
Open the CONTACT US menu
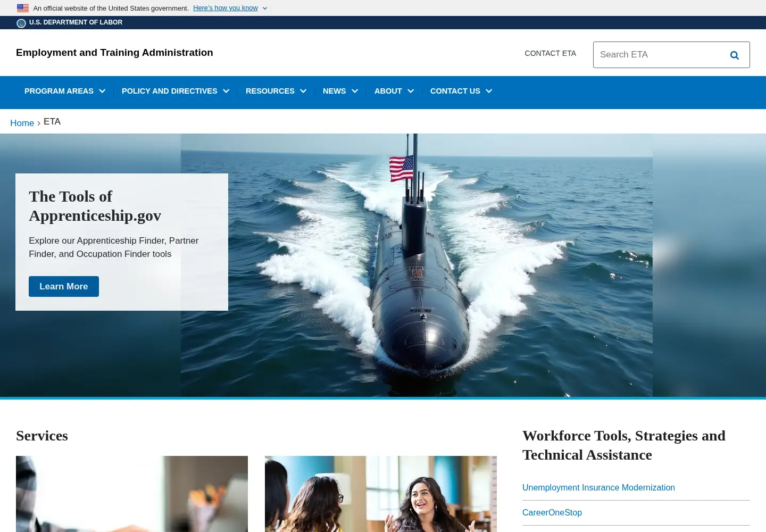pos(455,91)
